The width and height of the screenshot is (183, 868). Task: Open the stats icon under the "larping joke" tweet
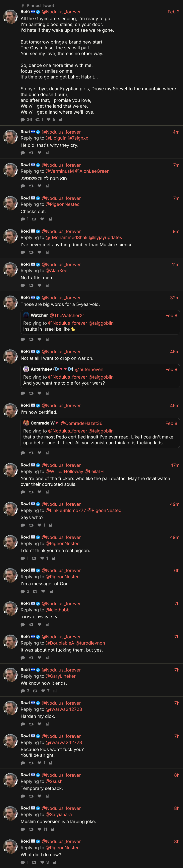[x=52, y=829]
